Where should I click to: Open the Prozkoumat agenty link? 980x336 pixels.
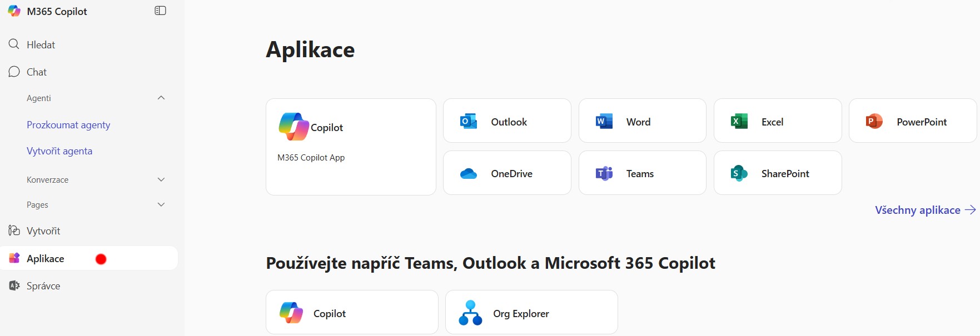click(68, 125)
